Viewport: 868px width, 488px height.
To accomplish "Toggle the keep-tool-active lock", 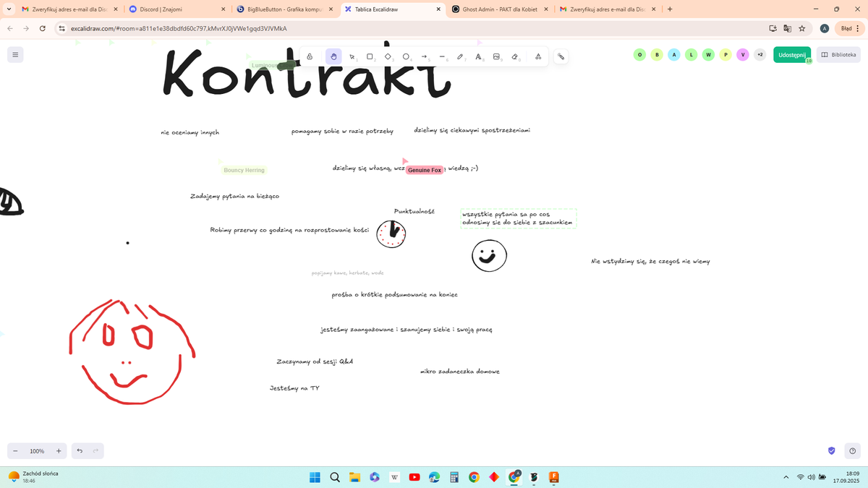I will pos(310,56).
